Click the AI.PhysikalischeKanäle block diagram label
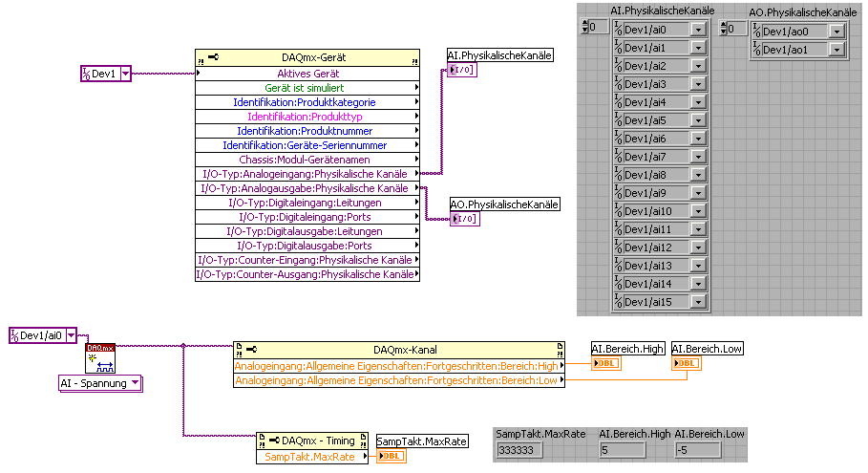Image resolution: width=868 pixels, height=473 pixels. [x=499, y=55]
